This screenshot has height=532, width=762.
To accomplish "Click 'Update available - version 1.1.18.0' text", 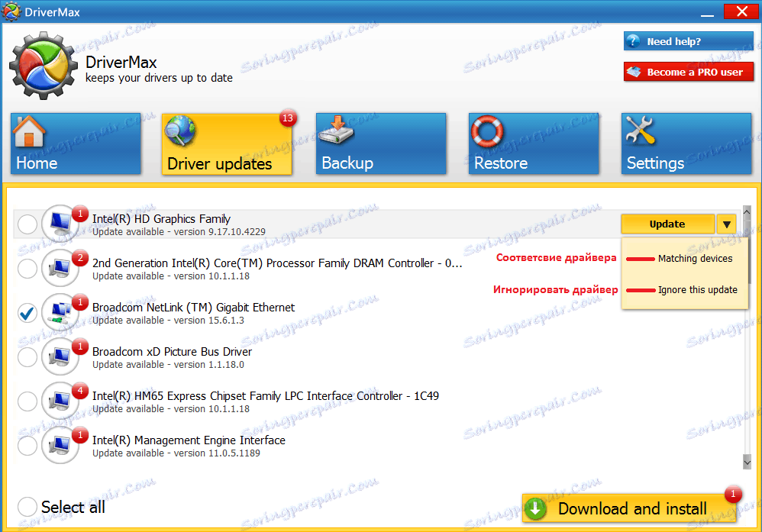I will [168, 364].
